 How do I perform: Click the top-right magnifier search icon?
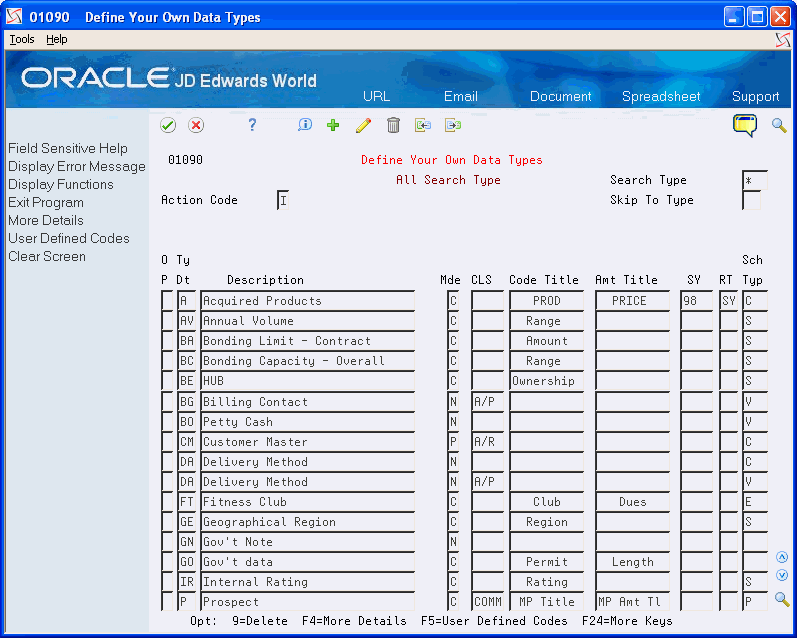[779, 125]
